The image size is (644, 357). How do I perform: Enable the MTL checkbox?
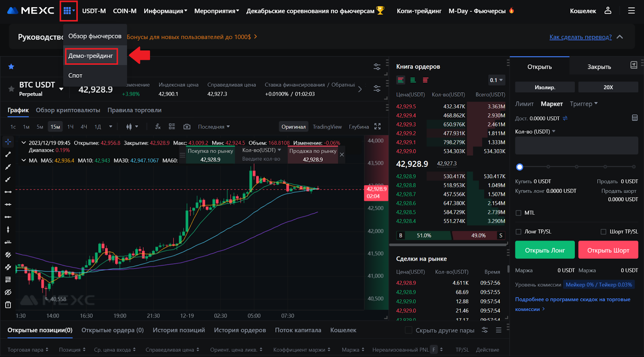pyautogui.click(x=518, y=213)
